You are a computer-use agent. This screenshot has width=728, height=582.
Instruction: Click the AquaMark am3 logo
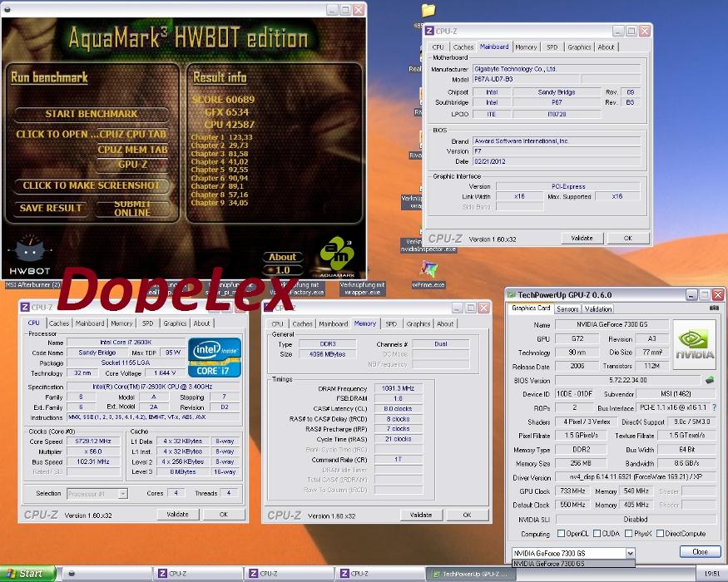[x=338, y=254]
